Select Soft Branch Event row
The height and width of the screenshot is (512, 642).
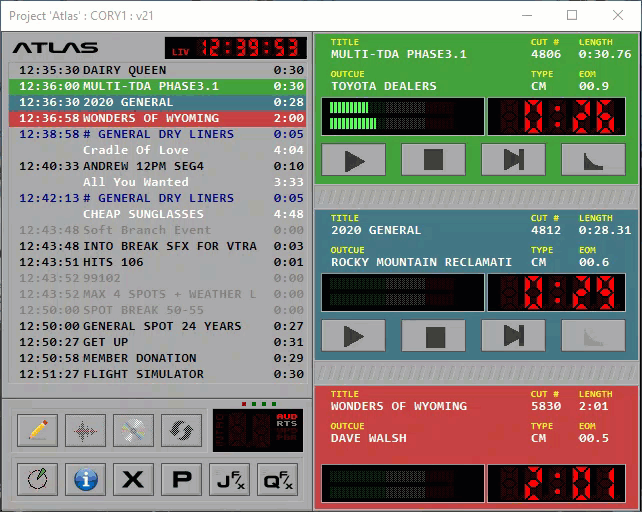point(157,230)
